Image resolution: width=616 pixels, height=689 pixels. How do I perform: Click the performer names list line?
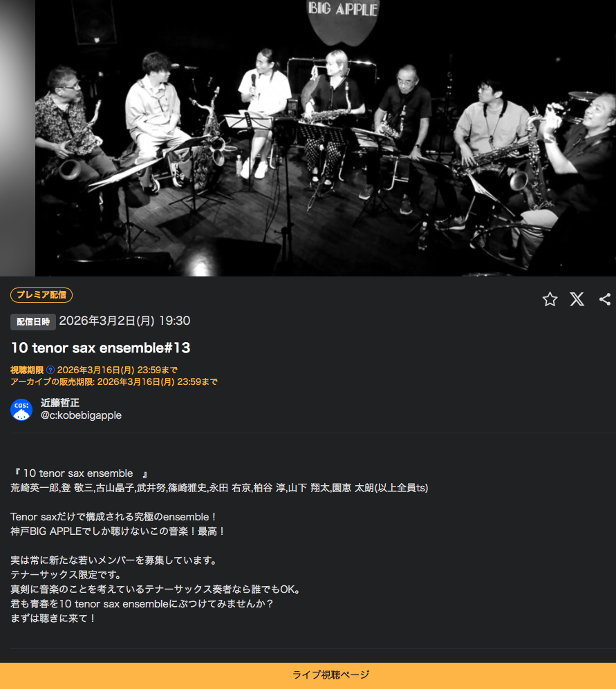[x=219, y=488]
